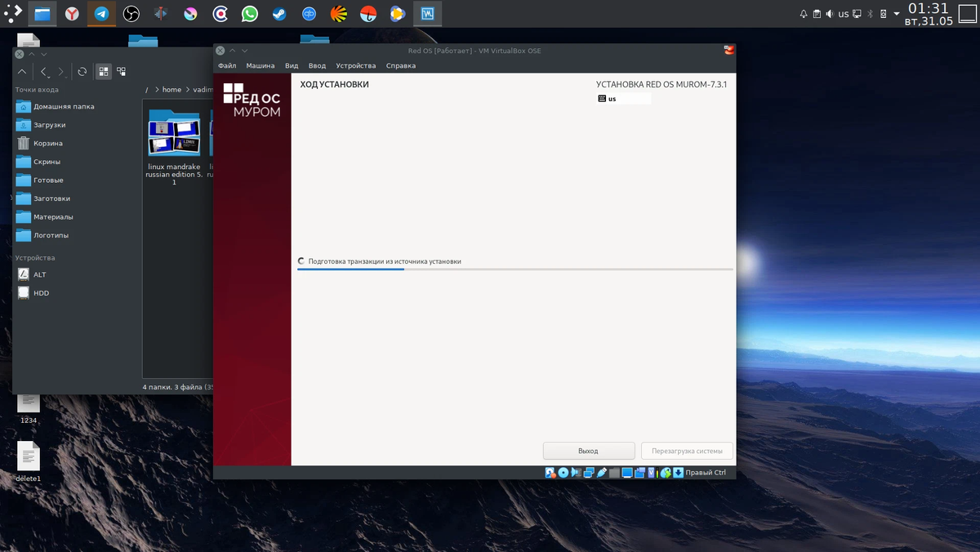
Task: Open the Устройства menu in VirtualBox
Action: (x=356, y=65)
